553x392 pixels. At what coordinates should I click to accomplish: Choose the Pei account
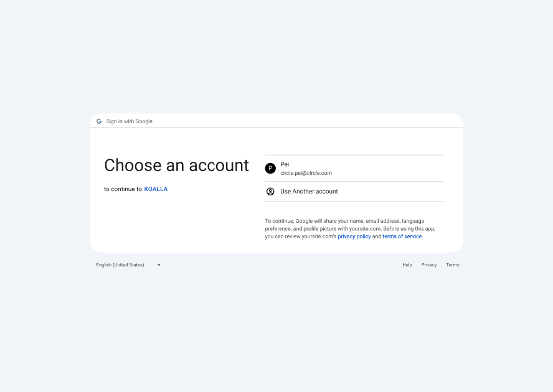[x=354, y=169]
